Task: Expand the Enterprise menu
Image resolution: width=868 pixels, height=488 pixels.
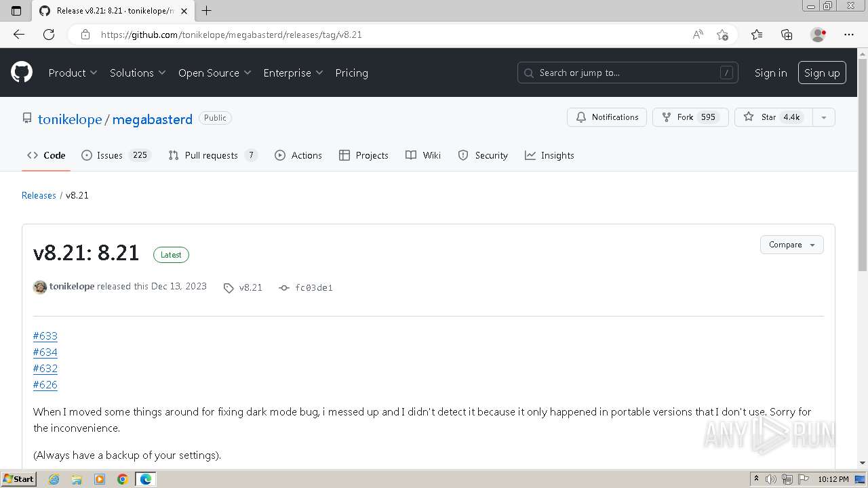Action: [x=293, y=73]
